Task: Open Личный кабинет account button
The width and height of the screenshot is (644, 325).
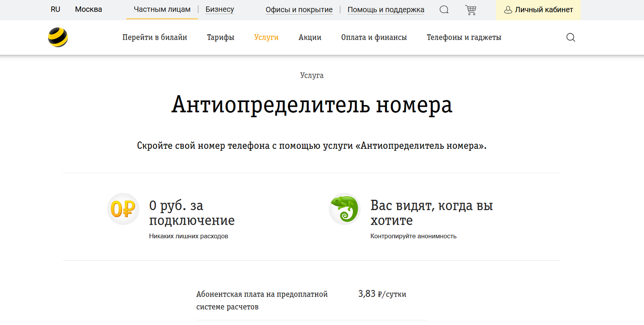Action: [538, 10]
